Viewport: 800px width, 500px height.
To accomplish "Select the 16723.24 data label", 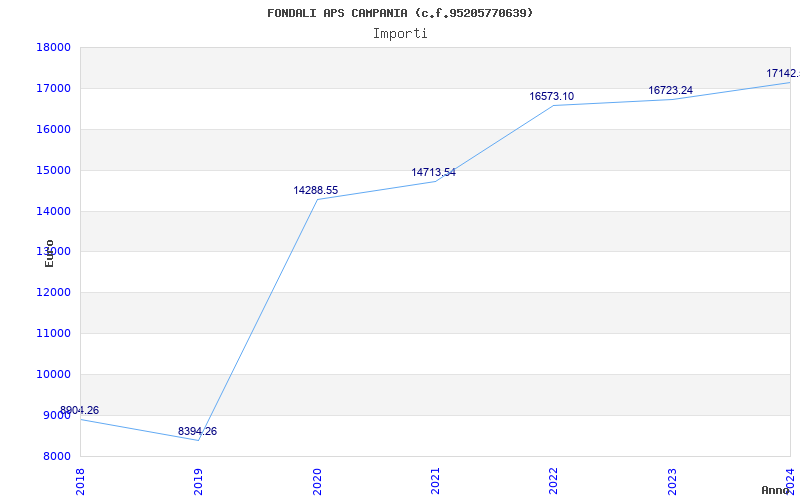I will click(x=670, y=90).
